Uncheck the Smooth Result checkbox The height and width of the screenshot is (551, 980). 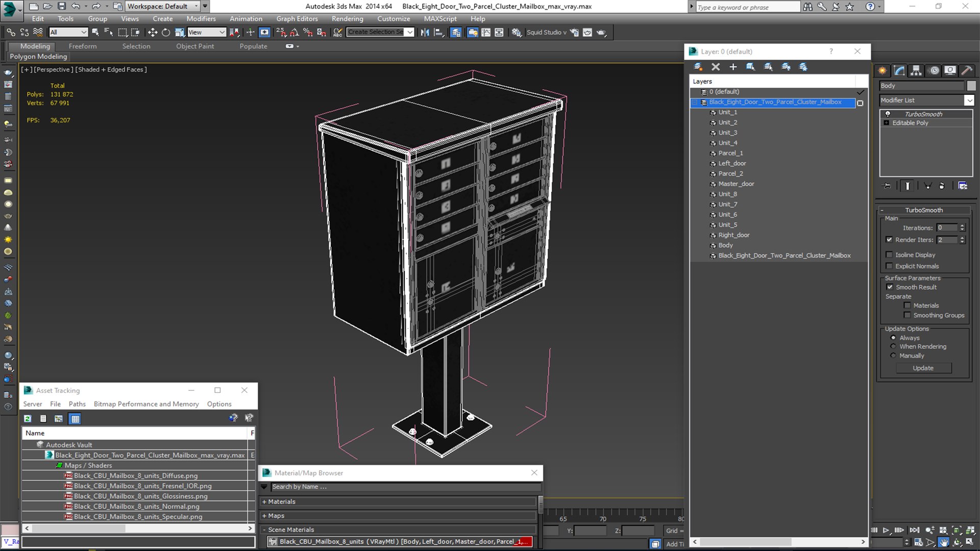pos(890,287)
